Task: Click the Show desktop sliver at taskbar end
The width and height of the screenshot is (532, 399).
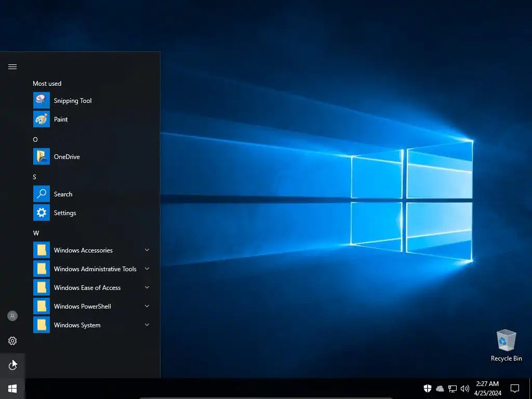Action: point(530,389)
